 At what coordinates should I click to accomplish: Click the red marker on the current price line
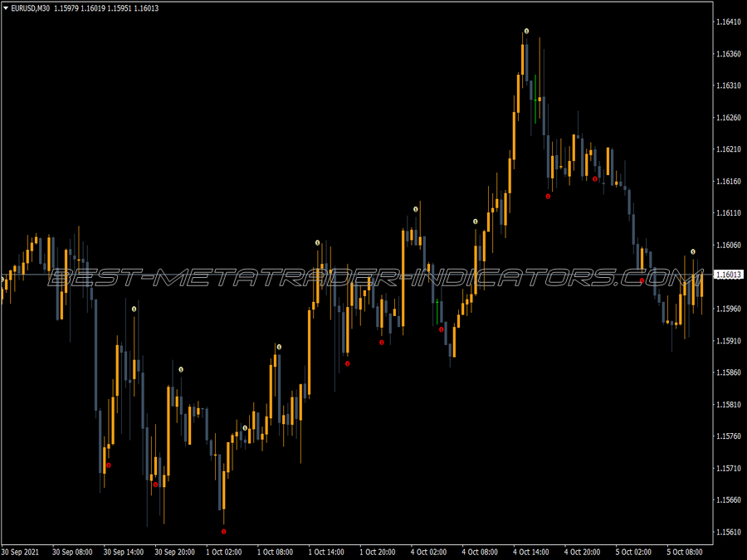[642, 281]
